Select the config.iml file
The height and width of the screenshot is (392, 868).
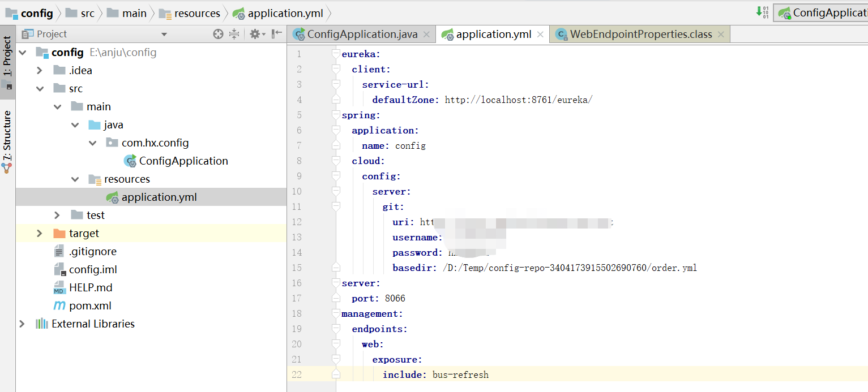click(x=93, y=270)
